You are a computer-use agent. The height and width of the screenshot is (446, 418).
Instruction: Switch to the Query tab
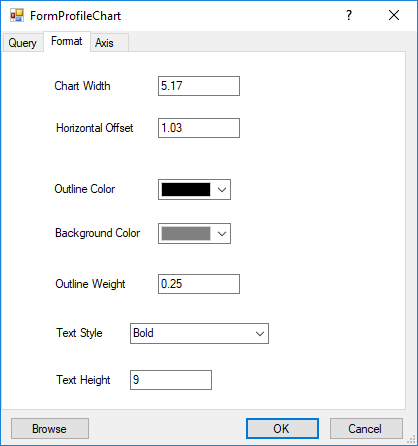point(23,43)
